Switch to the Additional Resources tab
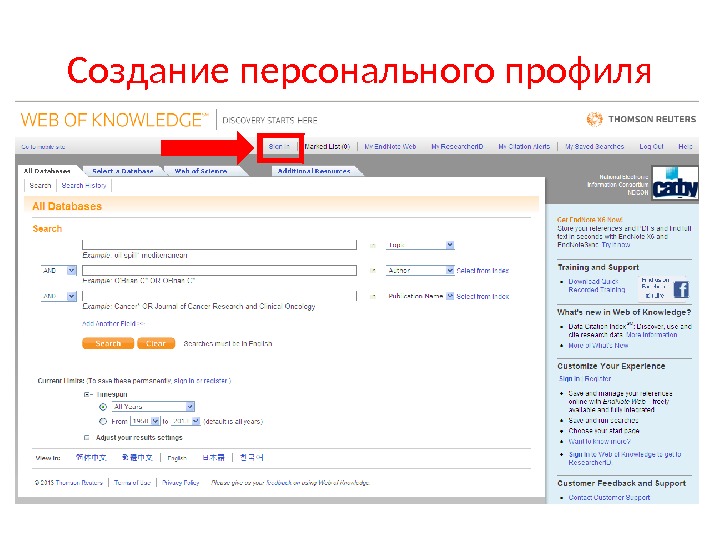Image resolution: width=720 pixels, height=540 pixels. coord(314,171)
